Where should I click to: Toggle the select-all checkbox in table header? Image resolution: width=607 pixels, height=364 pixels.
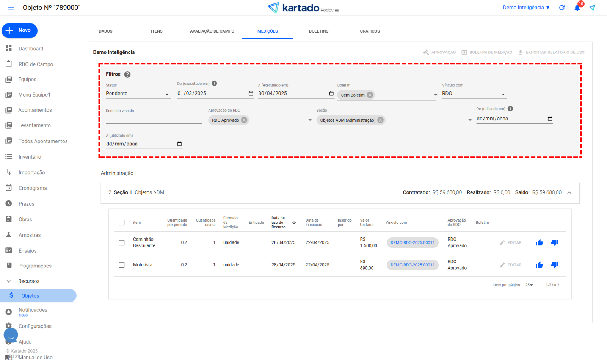122,223
